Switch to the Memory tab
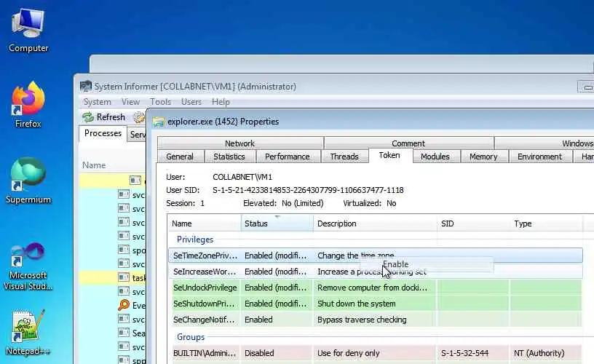The width and height of the screenshot is (594, 364). tap(483, 157)
